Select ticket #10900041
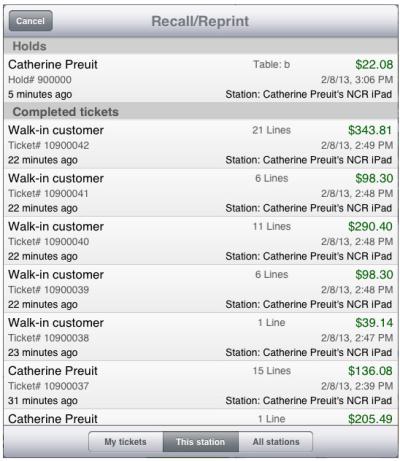This screenshot has width=400, height=461. point(200,193)
